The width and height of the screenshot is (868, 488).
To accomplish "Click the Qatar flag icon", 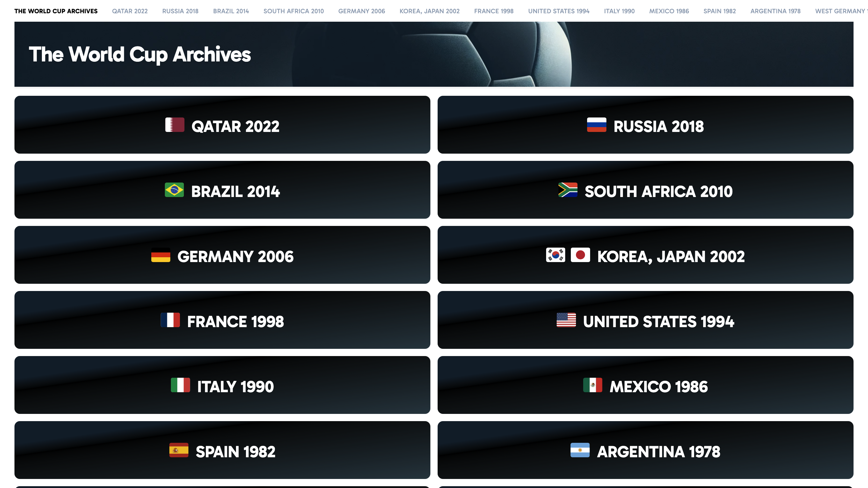I will pos(174,125).
